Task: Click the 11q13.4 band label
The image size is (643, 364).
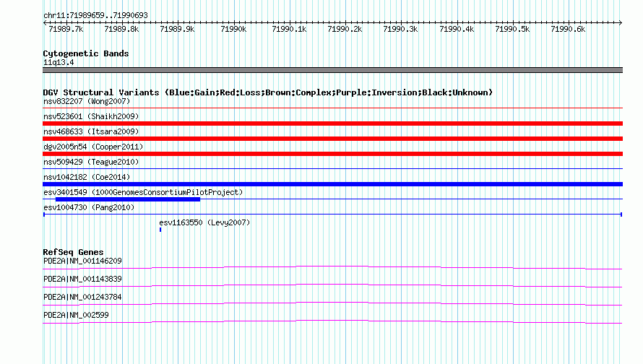Action: pos(59,63)
